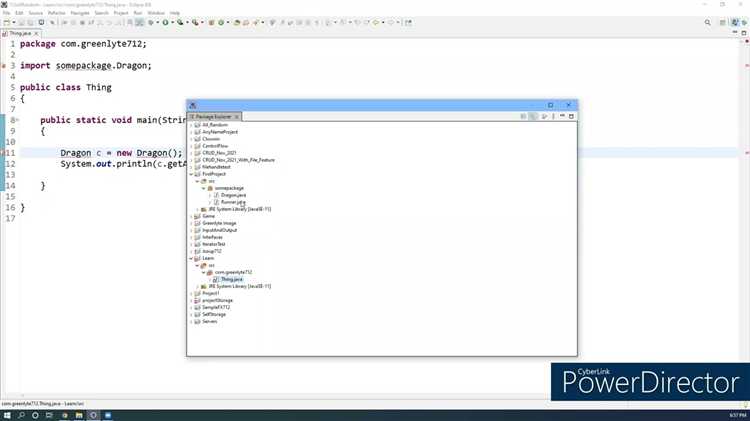The width and height of the screenshot is (750, 421).
Task: Expand the Game project node
Action: pos(191,216)
